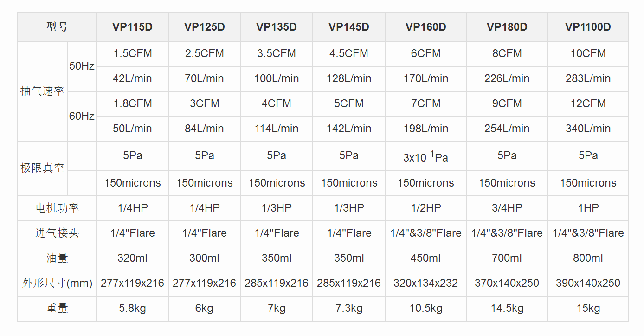Screen dimensions: 644x336
Task: Click the 电机功率 row label
Action: tap(57, 208)
